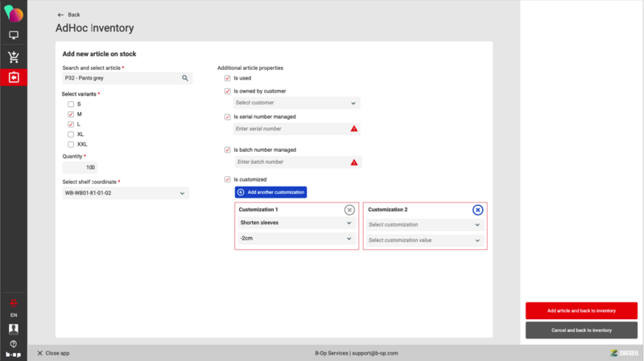Uncheck the L variant checkbox

[71, 125]
